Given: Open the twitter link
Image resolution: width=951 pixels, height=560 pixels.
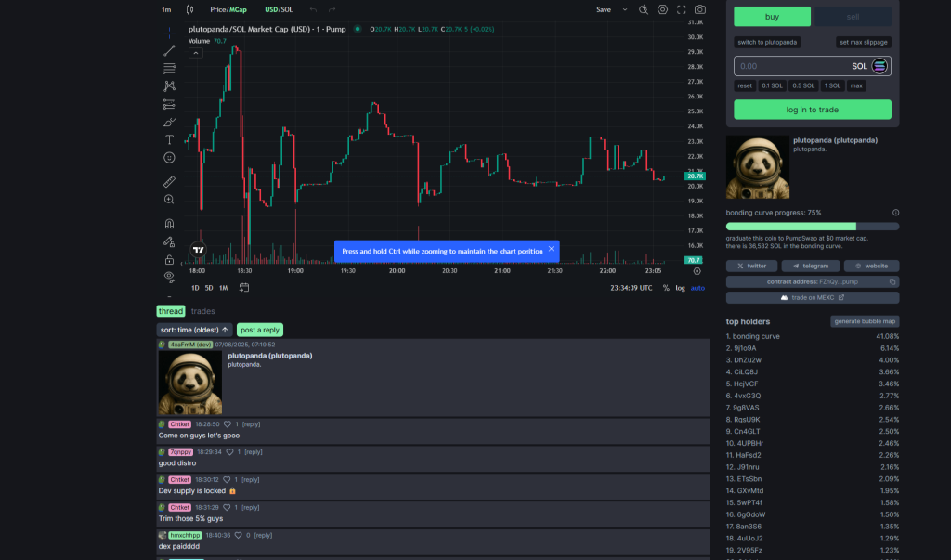Looking at the screenshot, I should click(x=751, y=266).
